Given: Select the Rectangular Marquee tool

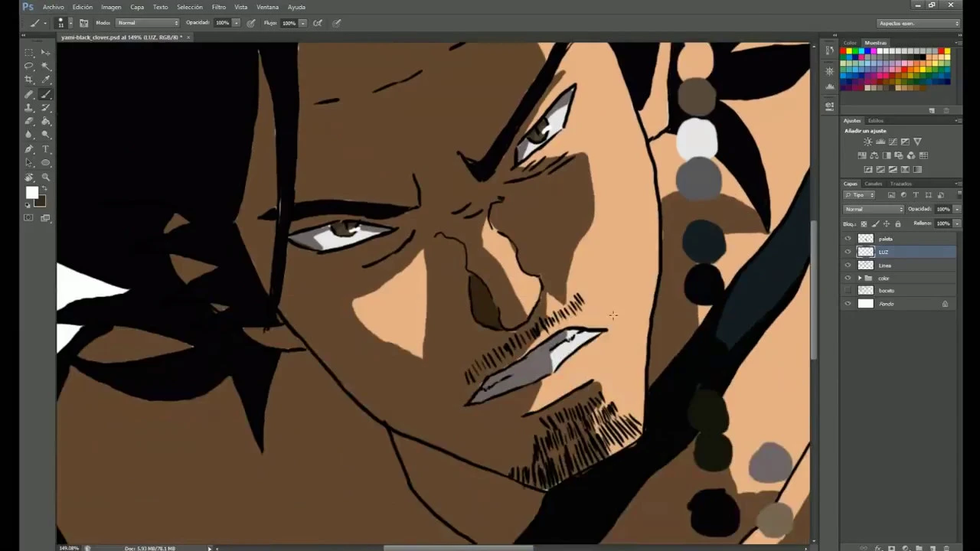Looking at the screenshot, I should (x=29, y=52).
